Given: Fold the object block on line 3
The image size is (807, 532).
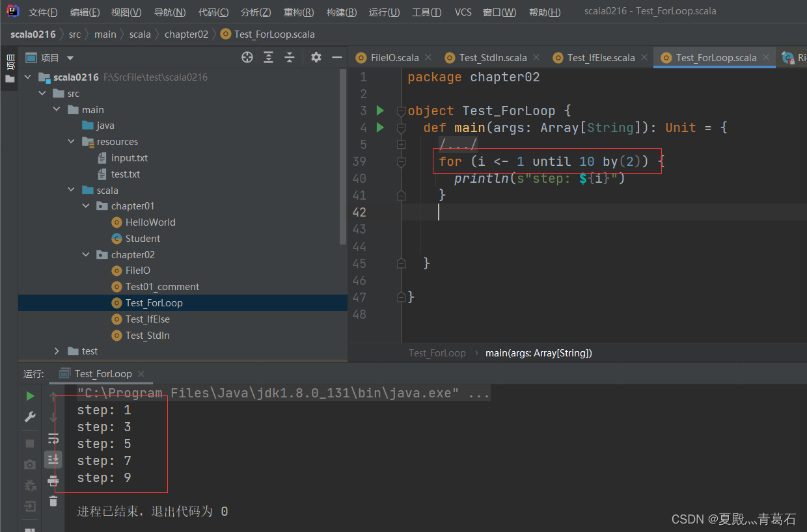Looking at the screenshot, I should coord(401,111).
